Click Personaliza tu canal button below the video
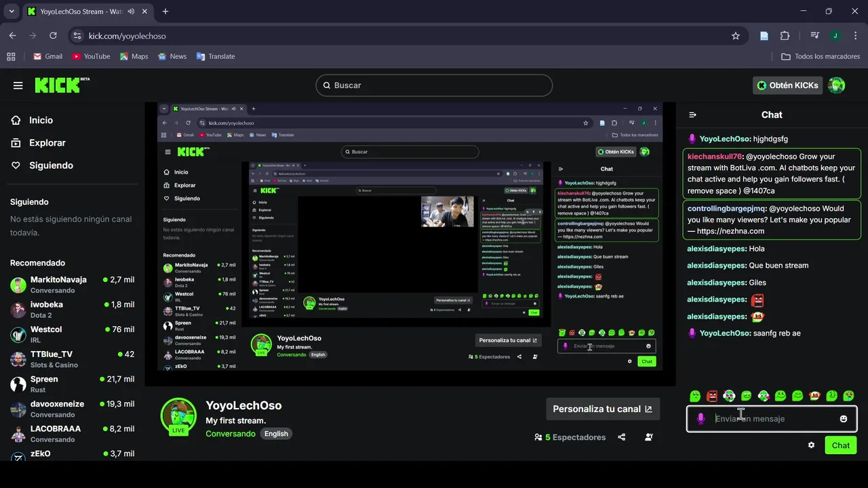This screenshot has height=488, width=868. tap(602, 409)
